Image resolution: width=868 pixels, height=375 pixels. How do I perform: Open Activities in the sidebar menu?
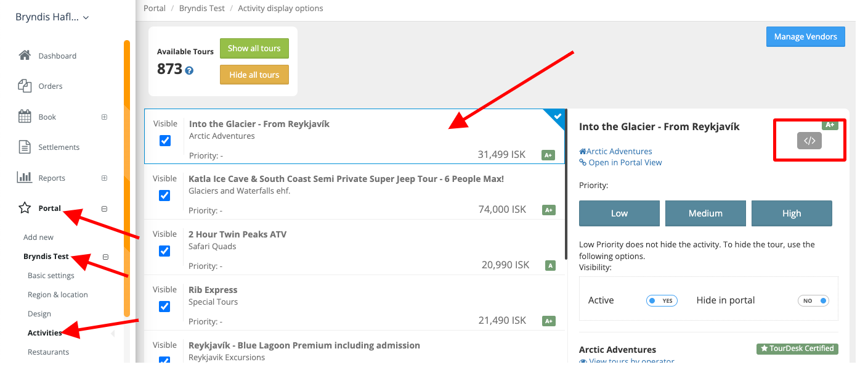pos(44,332)
